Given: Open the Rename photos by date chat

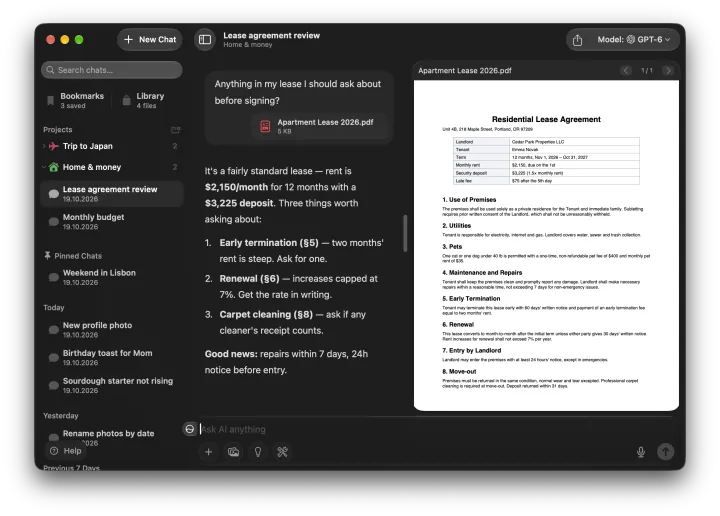Looking at the screenshot, I should tap(112, 437).
